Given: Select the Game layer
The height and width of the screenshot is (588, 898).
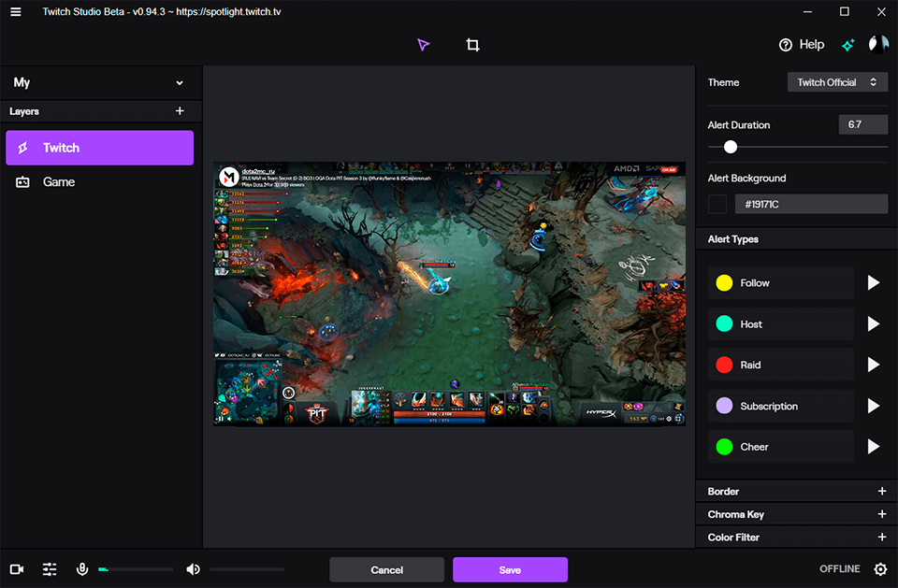Looking at the screenshot, I should (58, 181).
